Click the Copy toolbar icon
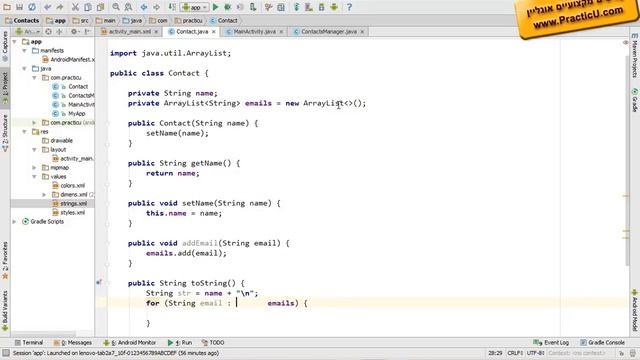 88,7
